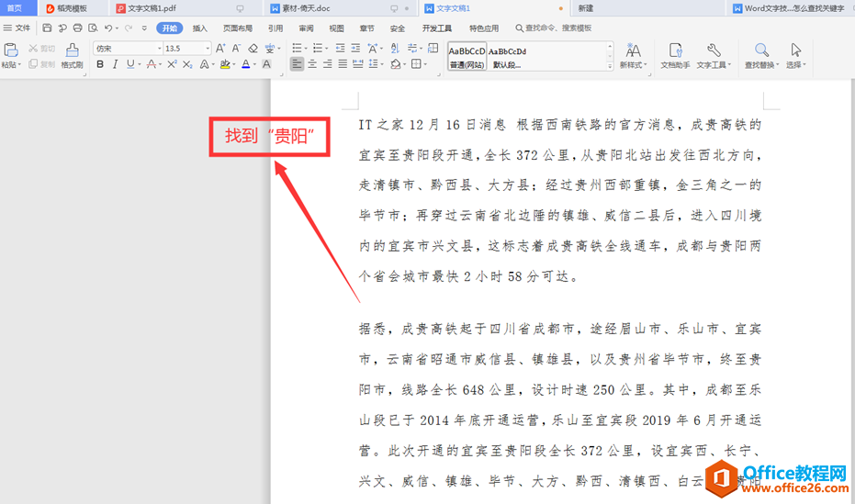
Task: Click the Select (选择) cursor icon
Action: pyautogui.click(x=796, y=50)
